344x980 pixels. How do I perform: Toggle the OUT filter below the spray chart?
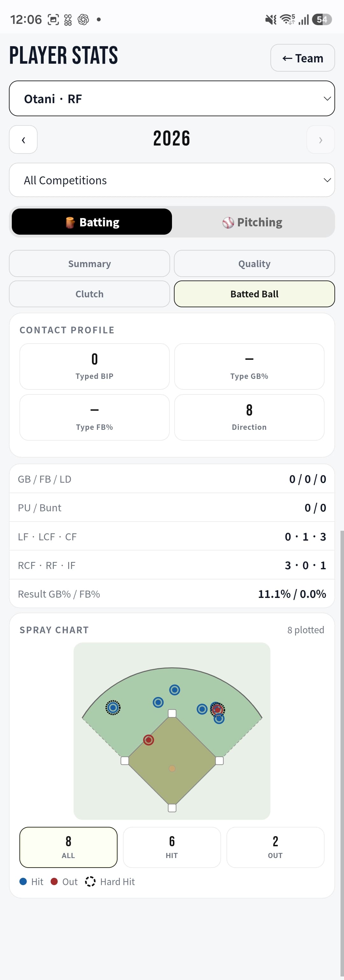(x=275, y=848)
